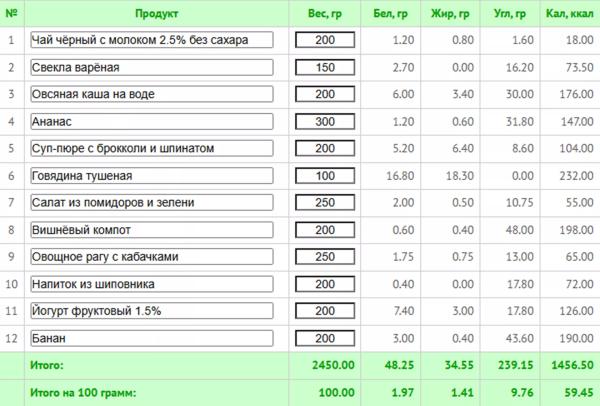
Task: Click the 'Ананас' product input
Action: [x=151, y=121]
